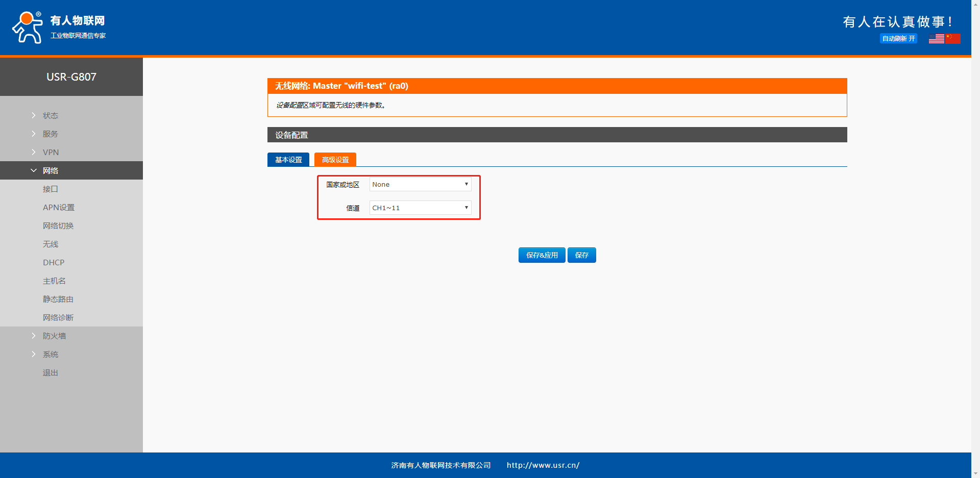Viewport: 980px width, 478px height.
Task: Select the 高级设置 tab
Action: (335, 160)
